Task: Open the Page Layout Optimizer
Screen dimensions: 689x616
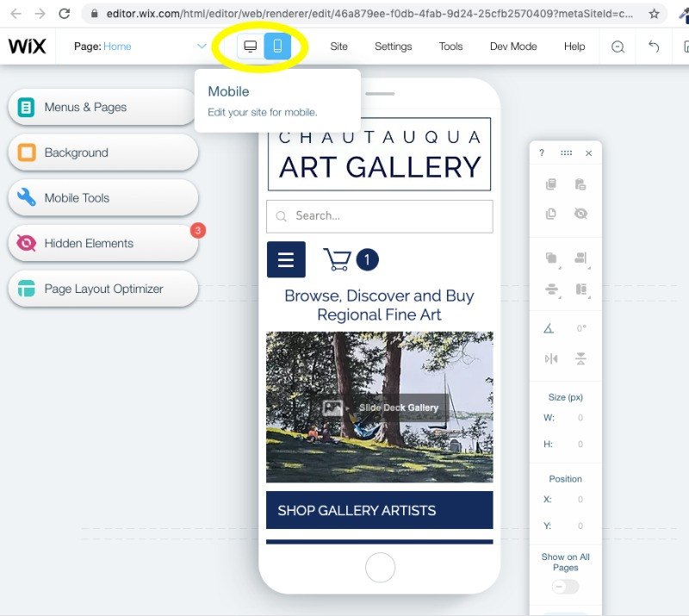Action: pyautogui.click(x=102, y=289)
